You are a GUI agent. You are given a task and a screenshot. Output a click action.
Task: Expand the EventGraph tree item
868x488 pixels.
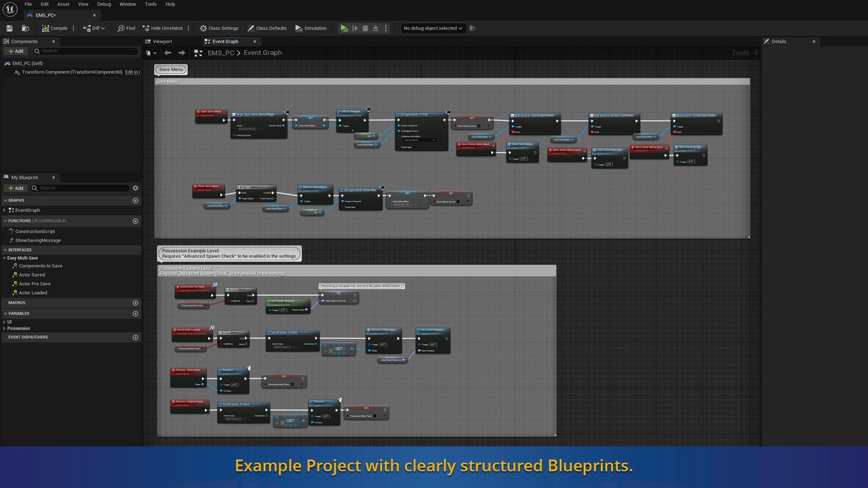pos(5,210)
